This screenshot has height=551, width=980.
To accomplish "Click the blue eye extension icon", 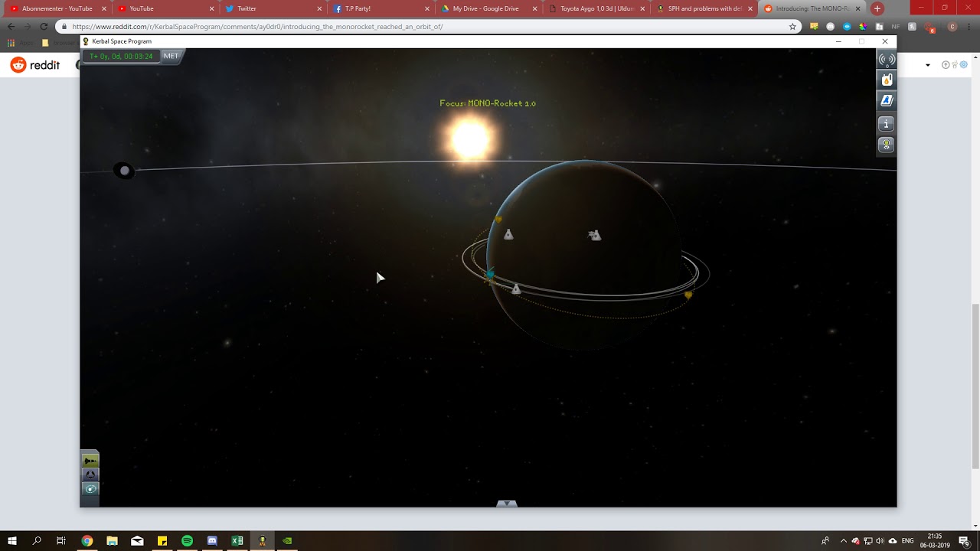I will coord(847,26).
